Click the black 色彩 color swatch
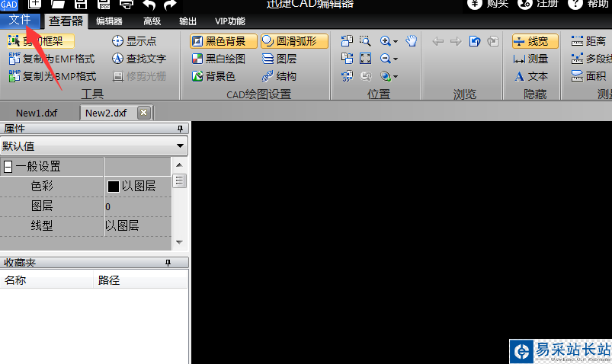Screen dimensions: 612x364 (x=114, y=187)
